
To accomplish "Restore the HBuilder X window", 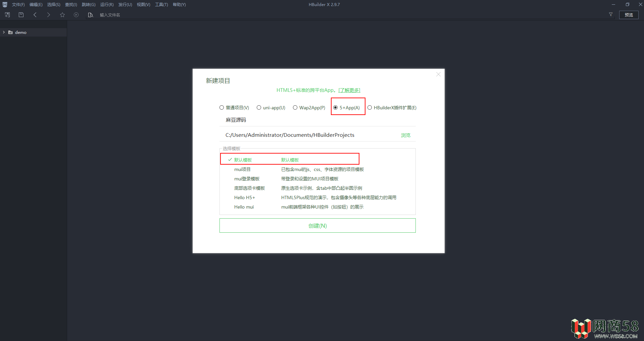I will click(x=627, y=4).
